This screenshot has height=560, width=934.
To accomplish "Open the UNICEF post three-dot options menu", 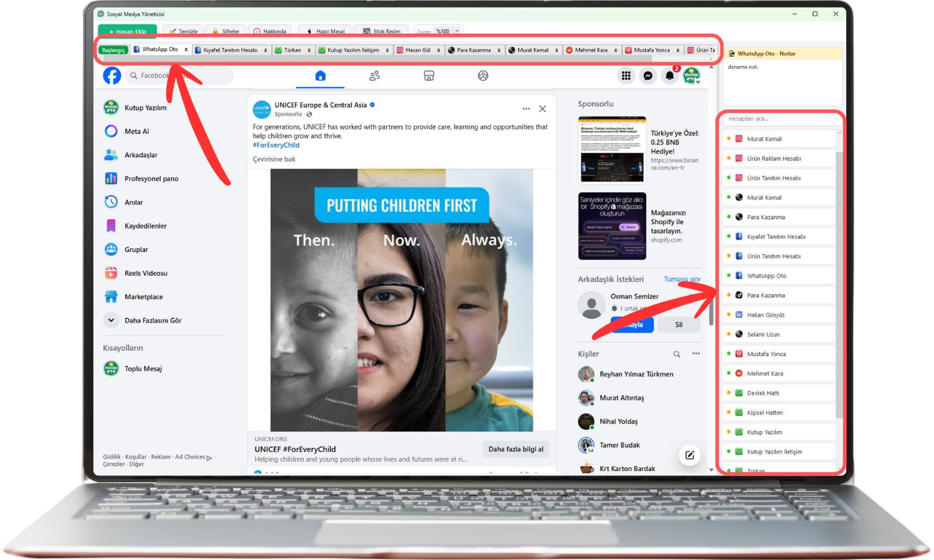I will 526,109.
